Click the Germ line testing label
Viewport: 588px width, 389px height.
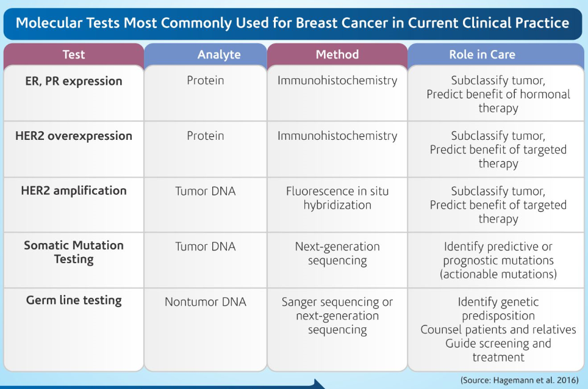pyautogui.click(x=74, y=300)
